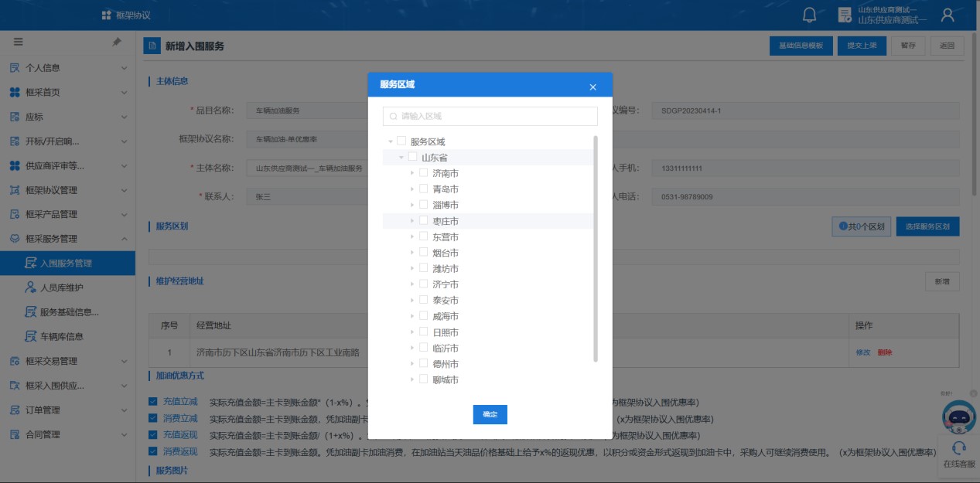Expand the 威海市 tree node

[412, 316]
